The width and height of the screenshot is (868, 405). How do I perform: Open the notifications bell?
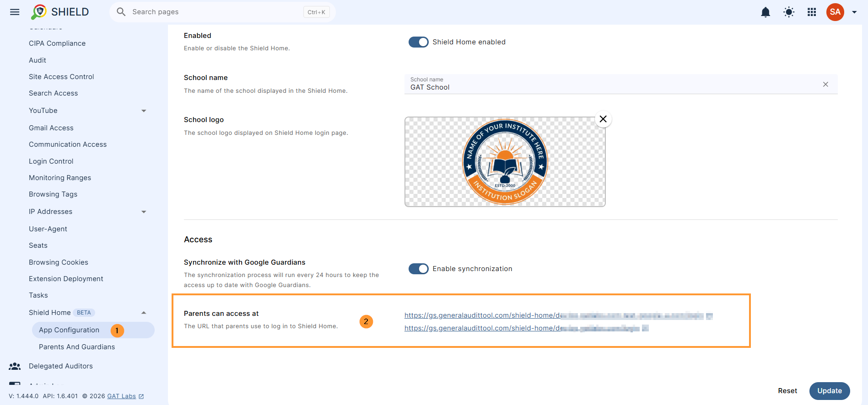pos(766,12)
